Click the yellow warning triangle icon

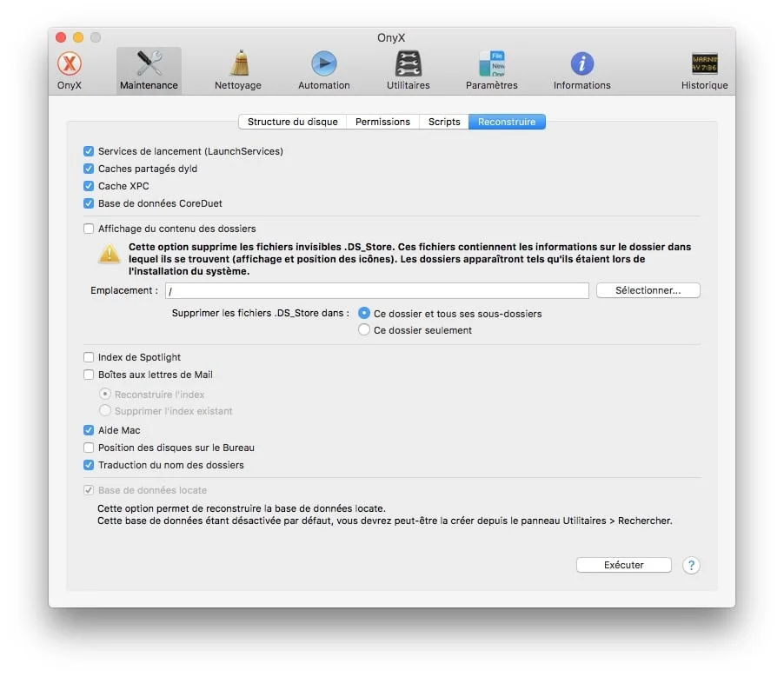[x=109, y=254]
